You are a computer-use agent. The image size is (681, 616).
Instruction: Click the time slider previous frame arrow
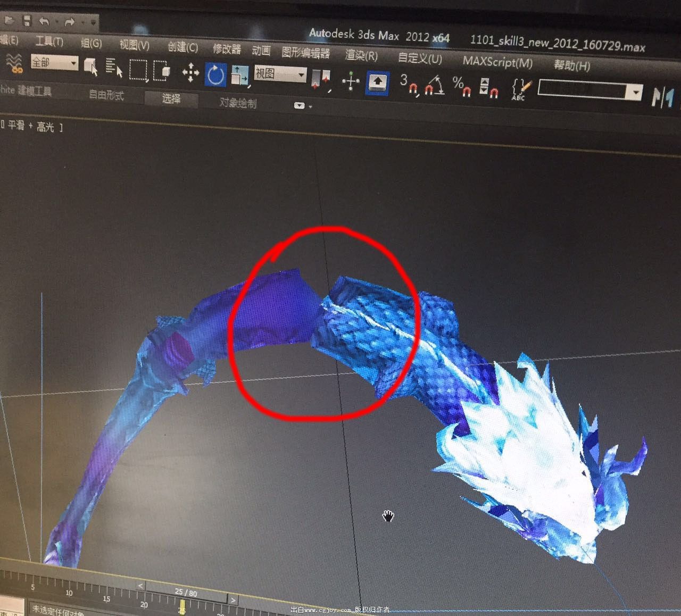141,586
